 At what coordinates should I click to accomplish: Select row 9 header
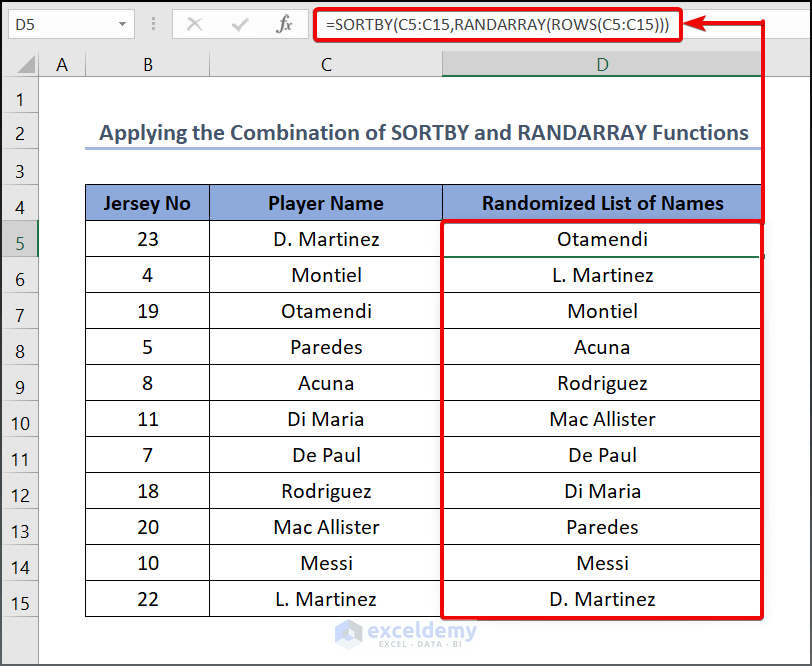[20, 383]
